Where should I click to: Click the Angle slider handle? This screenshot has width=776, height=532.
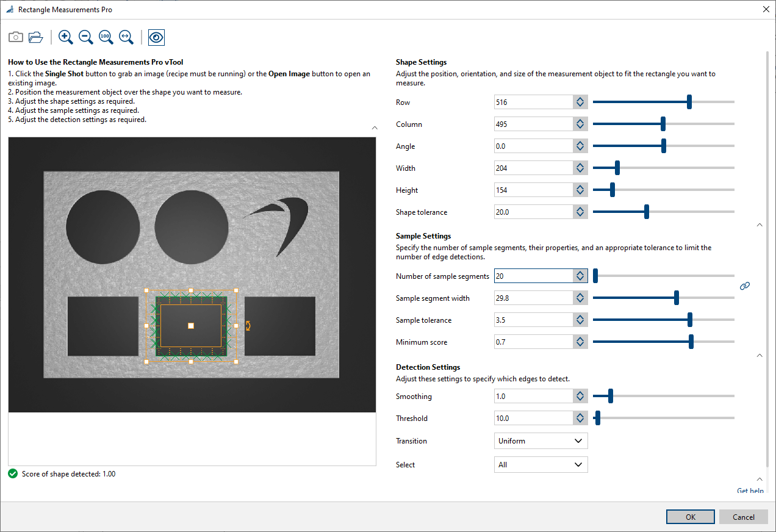pos(664,146)
